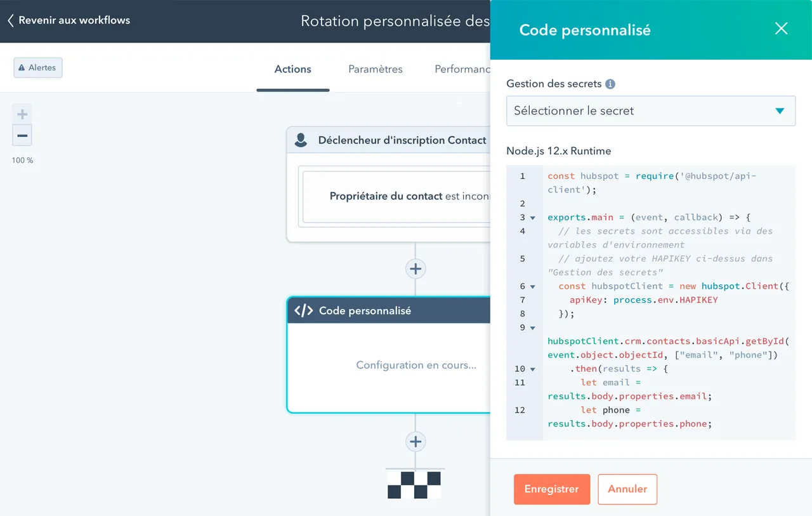This screenshot has height=516, width=812.
Task: Click the code brackets icon on action card
Action: click(x=304, y=310)
